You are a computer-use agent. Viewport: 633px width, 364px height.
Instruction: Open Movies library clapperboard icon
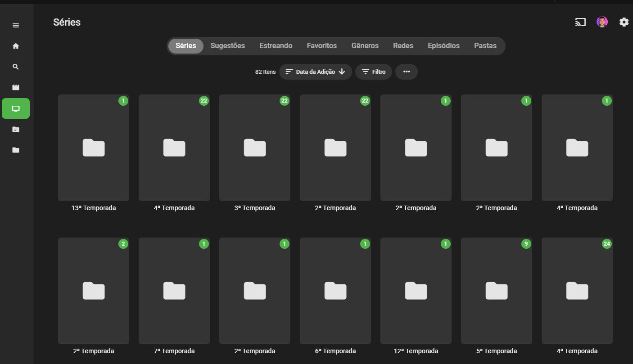click(16, 87)
